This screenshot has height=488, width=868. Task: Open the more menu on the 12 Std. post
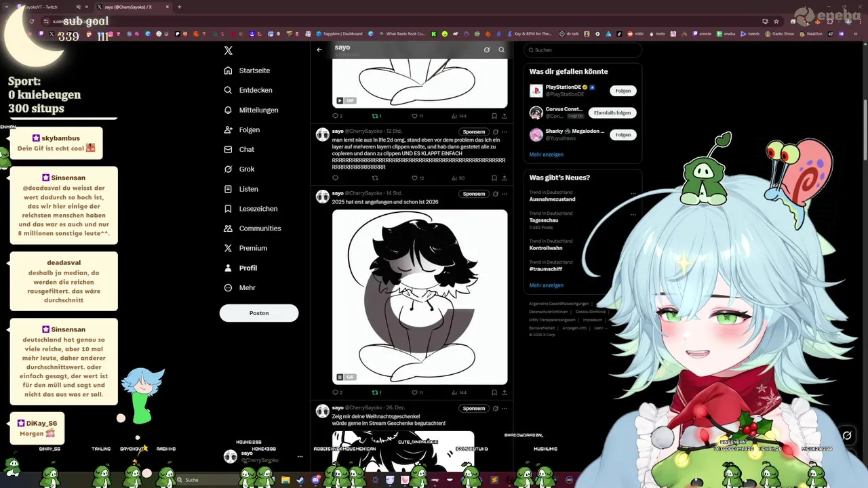pyautogui.click(x=505, y=131)
